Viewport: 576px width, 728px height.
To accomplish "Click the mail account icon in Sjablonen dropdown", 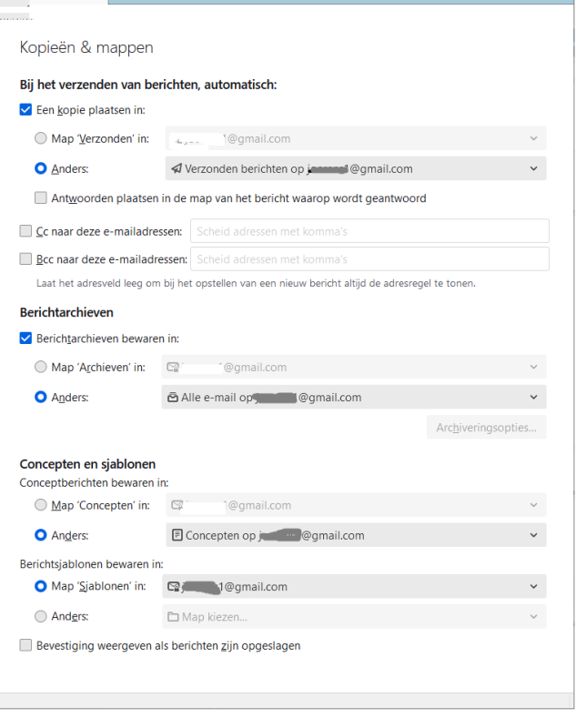I will click(174, 587).
